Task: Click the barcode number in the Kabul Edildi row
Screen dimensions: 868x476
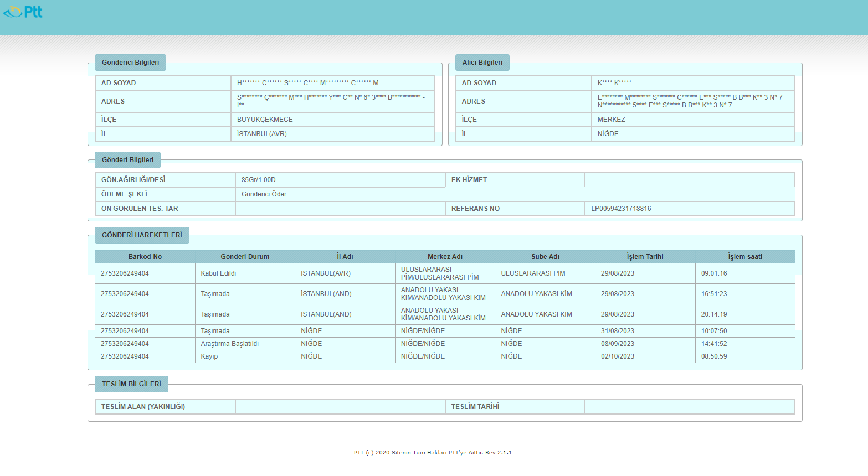Action: pos(125,273)
